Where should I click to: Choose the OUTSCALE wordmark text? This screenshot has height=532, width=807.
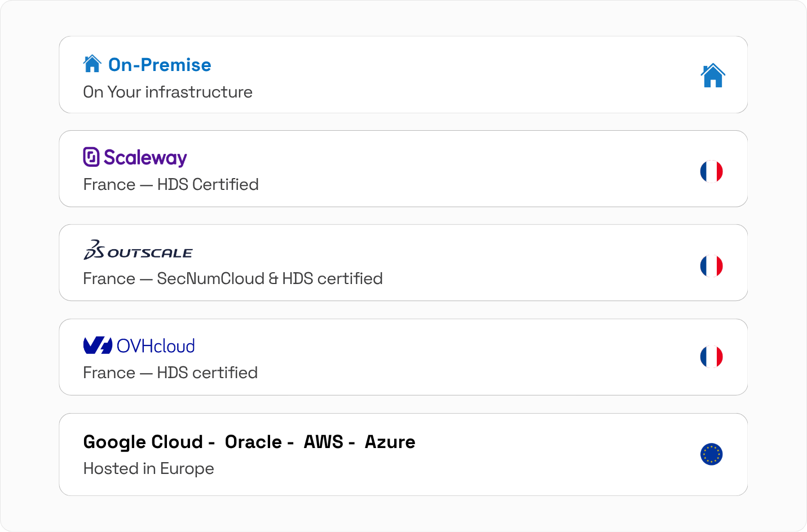[150, 254]
